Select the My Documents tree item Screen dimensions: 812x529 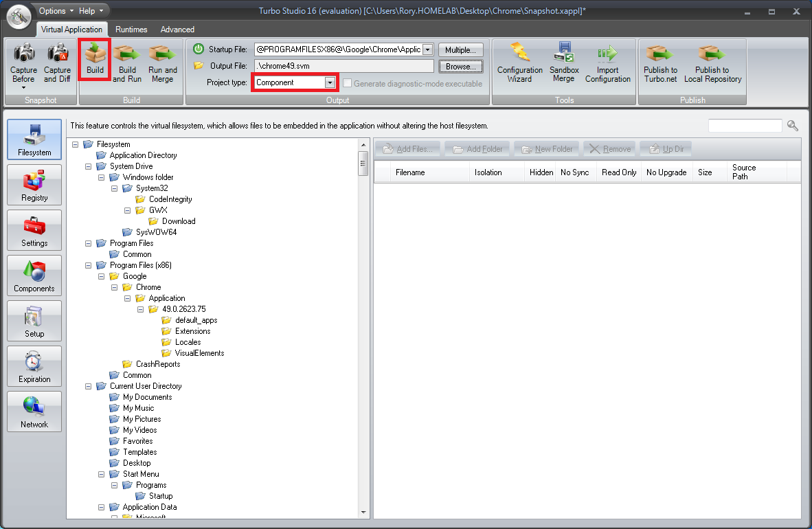click(147, 397)
